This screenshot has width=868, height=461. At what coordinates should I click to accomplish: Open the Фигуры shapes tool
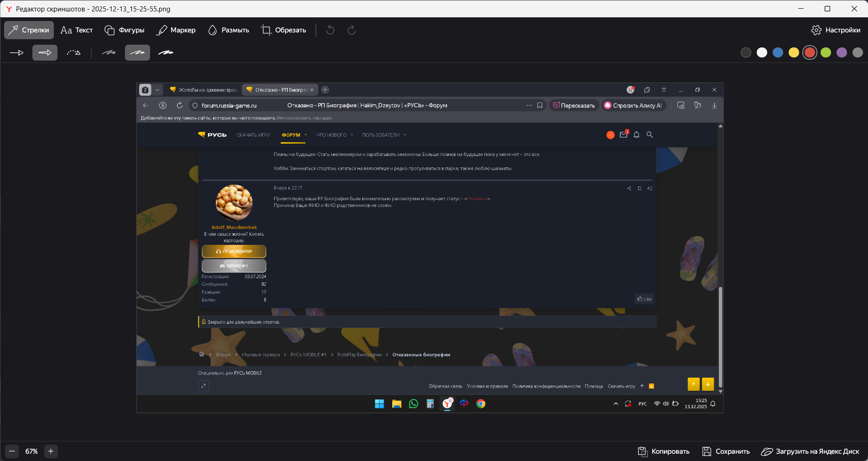point(125,30)
